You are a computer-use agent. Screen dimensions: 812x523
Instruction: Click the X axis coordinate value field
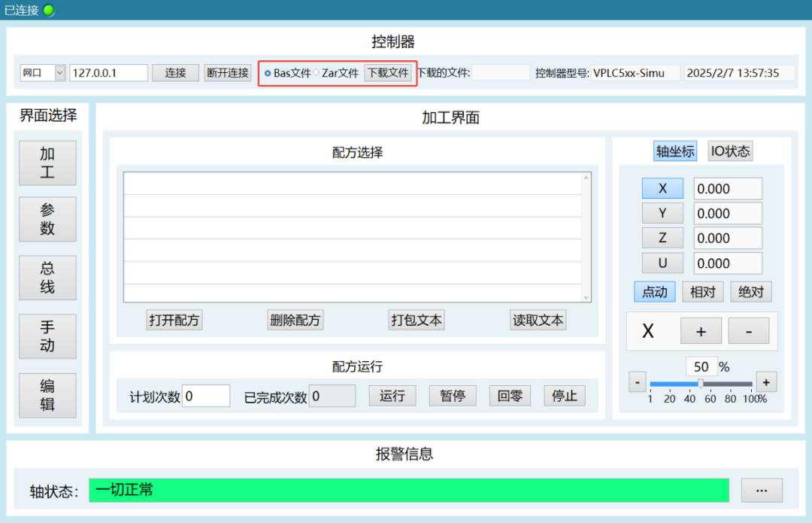tap(728, 189)
